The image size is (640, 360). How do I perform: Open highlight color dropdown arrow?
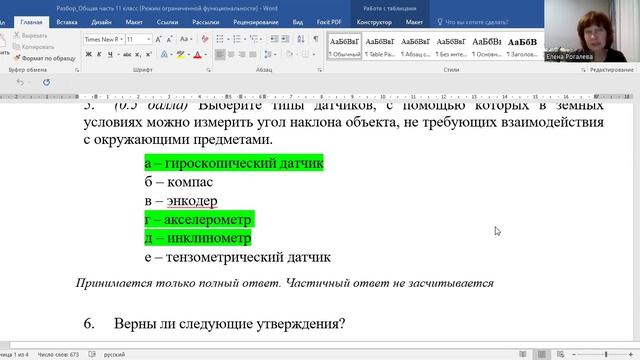[189, 54]
